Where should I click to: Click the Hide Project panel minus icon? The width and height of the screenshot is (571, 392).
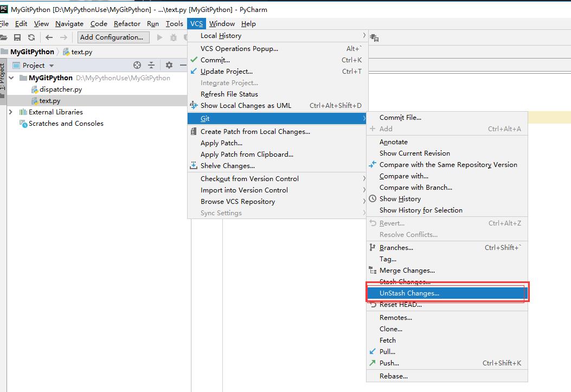[x=183, y=65]
